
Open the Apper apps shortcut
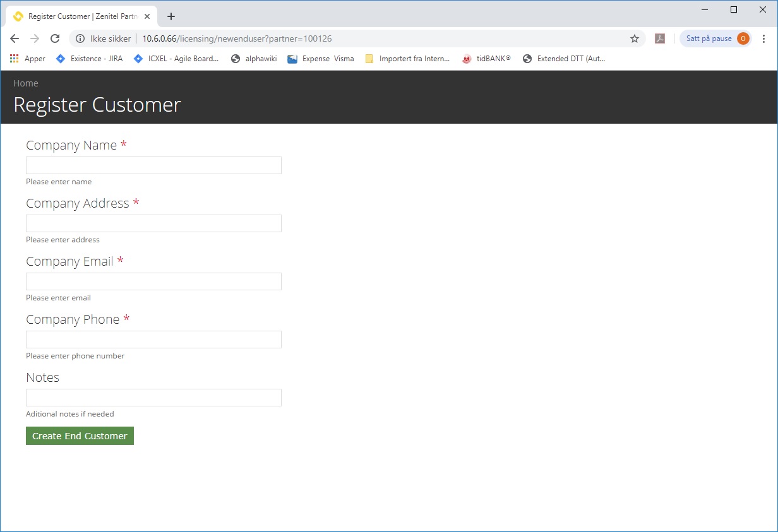tap(28, 59)
